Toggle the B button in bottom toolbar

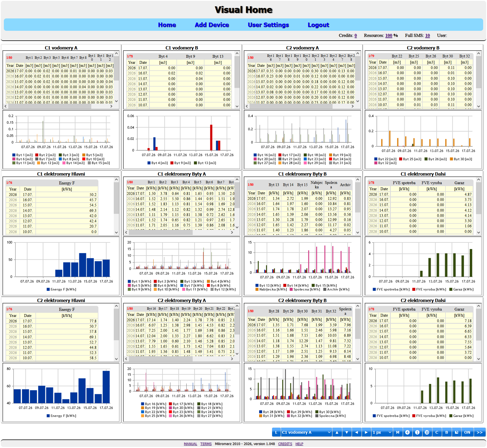point(447,432)
